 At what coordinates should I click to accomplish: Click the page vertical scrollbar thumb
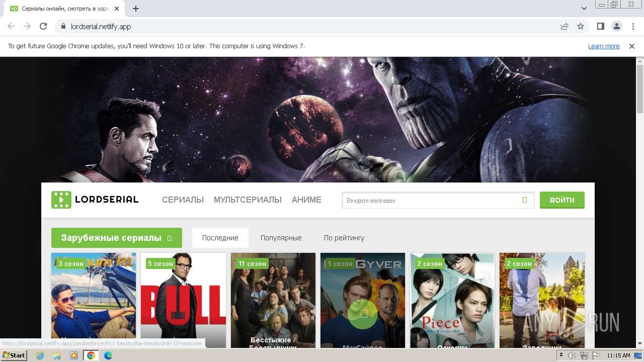coord(639,88)
